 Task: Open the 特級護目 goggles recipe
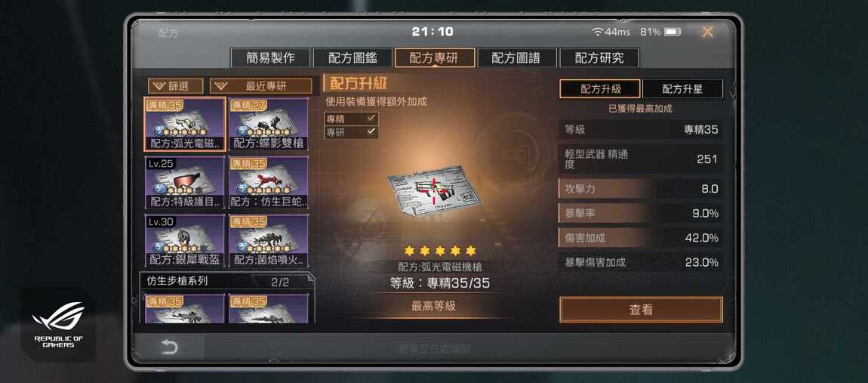pyautogui.click(x=185, y=182)
